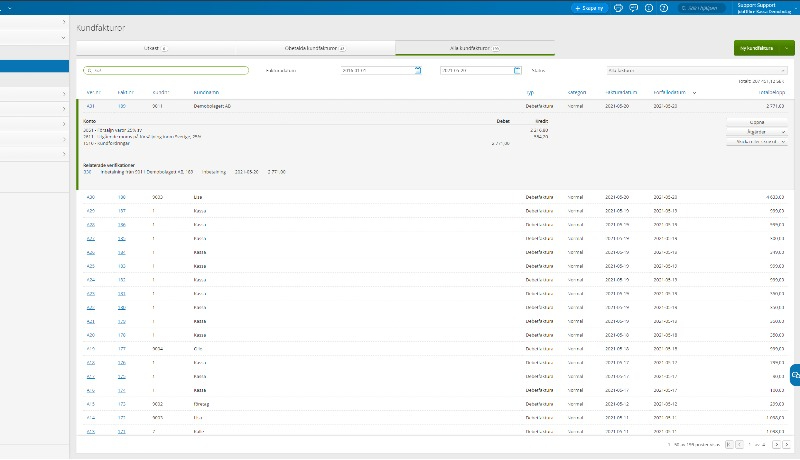Screen dimensions: 800x460
Task: Sort by the 'Fakturadatum' column header
Action: (x=621, y=92)
